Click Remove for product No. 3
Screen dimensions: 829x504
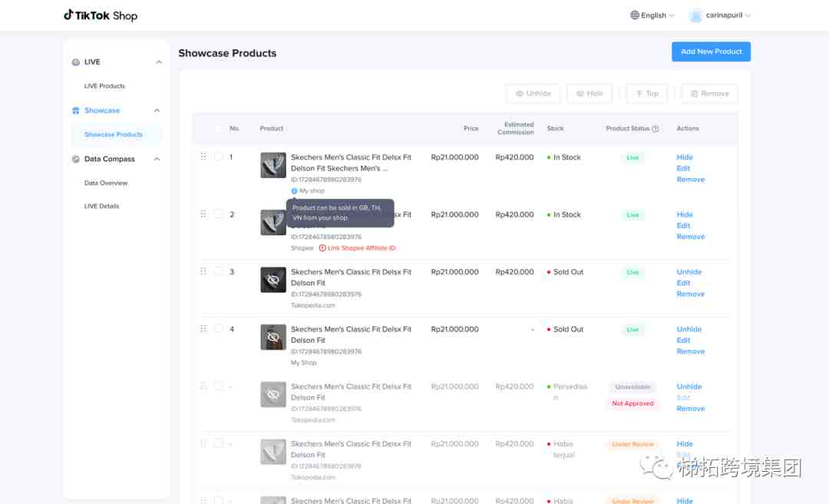pyautogui.click(x=691, y=294)
